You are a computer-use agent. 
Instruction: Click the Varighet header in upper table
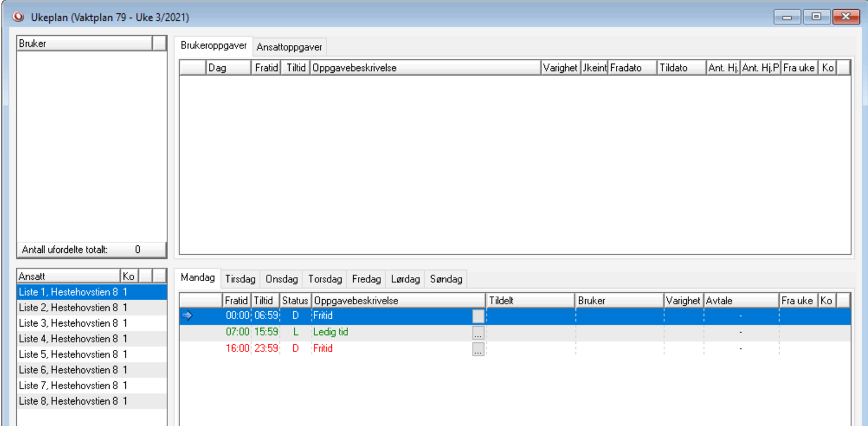point(560,68)
